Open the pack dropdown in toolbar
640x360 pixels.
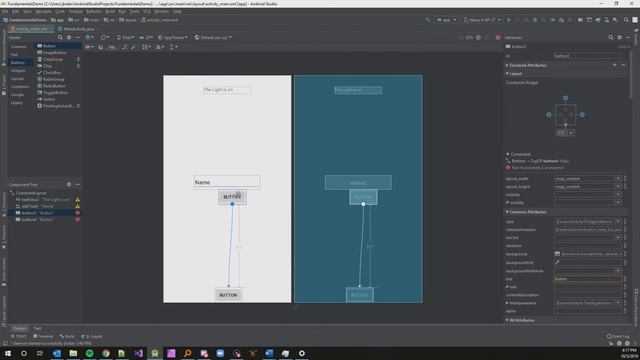point(147,47)
